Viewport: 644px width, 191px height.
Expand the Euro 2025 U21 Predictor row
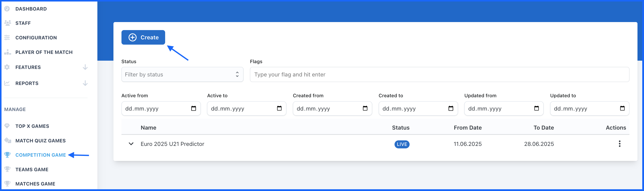click(131, 144)
